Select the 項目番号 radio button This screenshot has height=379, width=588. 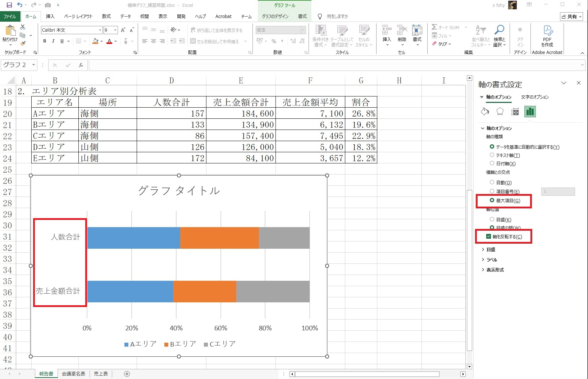click(492, 191)
